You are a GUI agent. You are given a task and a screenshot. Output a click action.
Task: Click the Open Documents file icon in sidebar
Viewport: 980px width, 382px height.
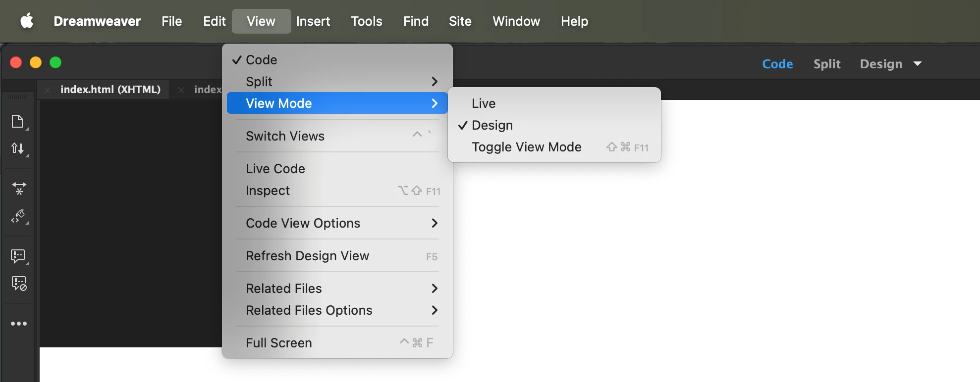(x=18, y=122)
